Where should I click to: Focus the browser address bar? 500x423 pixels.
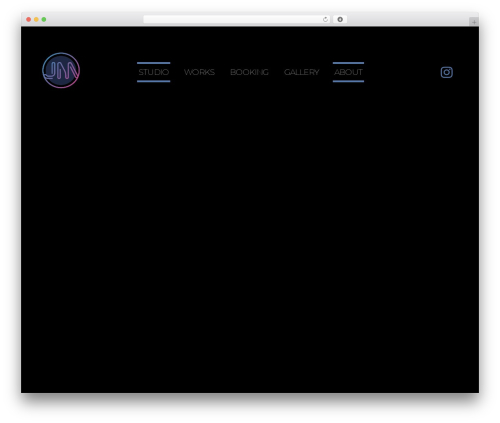[237, 19]
